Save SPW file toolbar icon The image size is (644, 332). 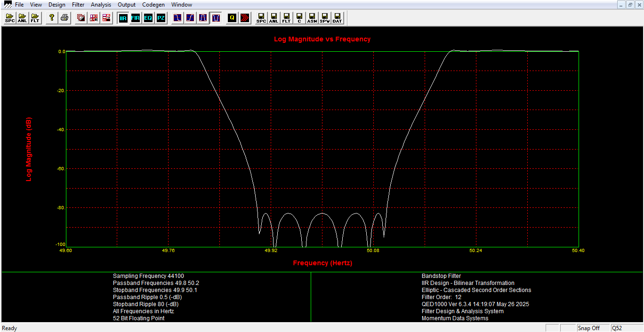325,18
